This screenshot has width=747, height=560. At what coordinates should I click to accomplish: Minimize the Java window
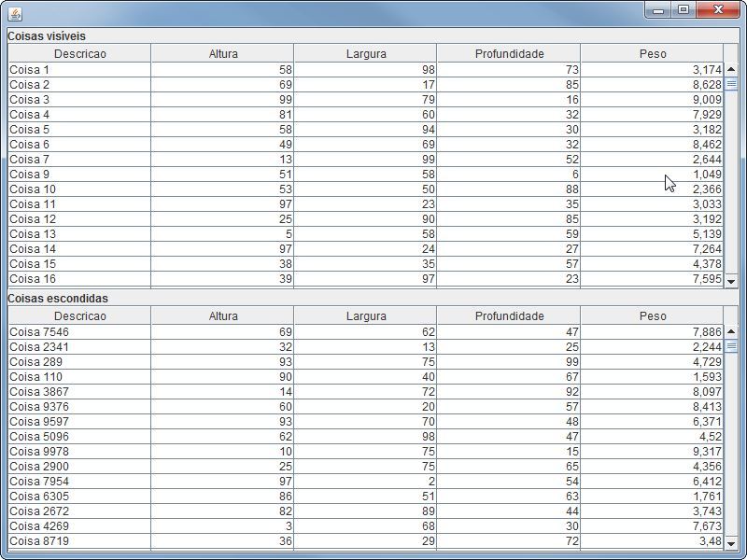(658, 10)
